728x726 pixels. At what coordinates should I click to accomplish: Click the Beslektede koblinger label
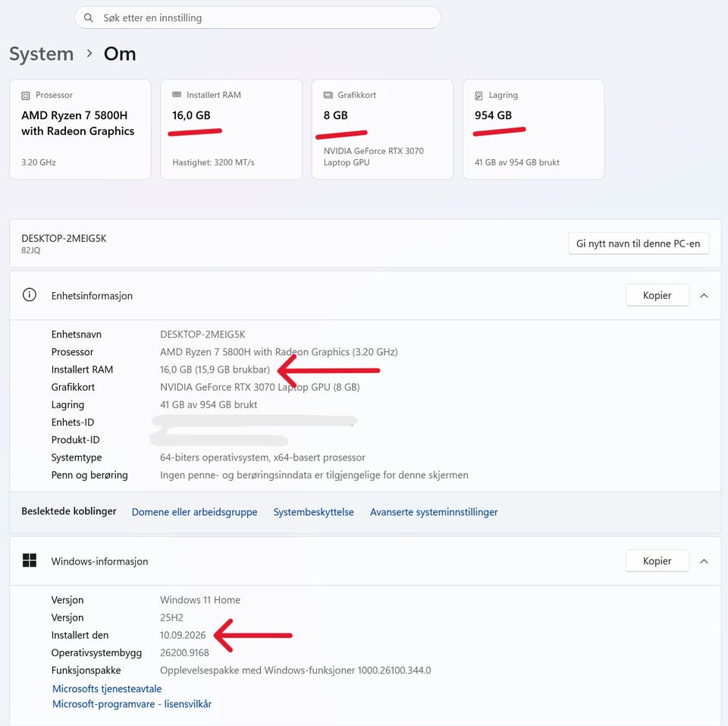[x=69, y=511]
